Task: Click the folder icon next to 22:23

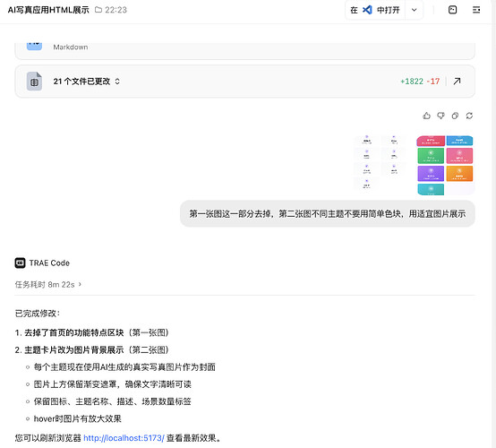Action: (98, 10)
